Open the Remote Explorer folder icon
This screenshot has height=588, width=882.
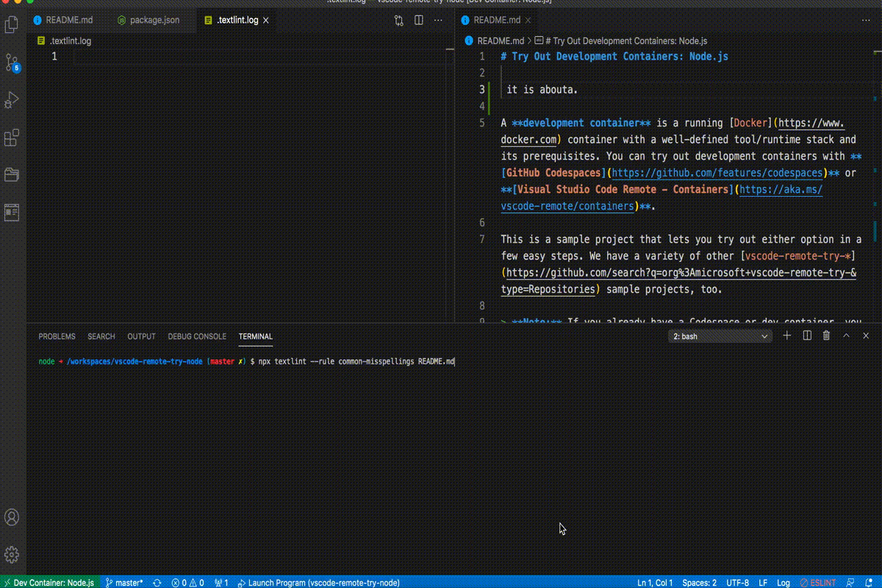pos(12,175)
